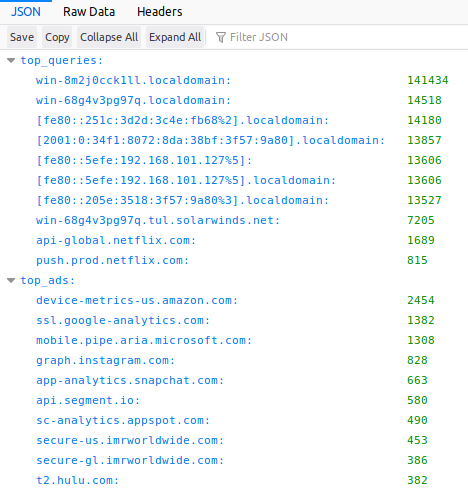This screenshot has width=468, height=498.
Task: Save the JSON response
Action: coord(22,37)
